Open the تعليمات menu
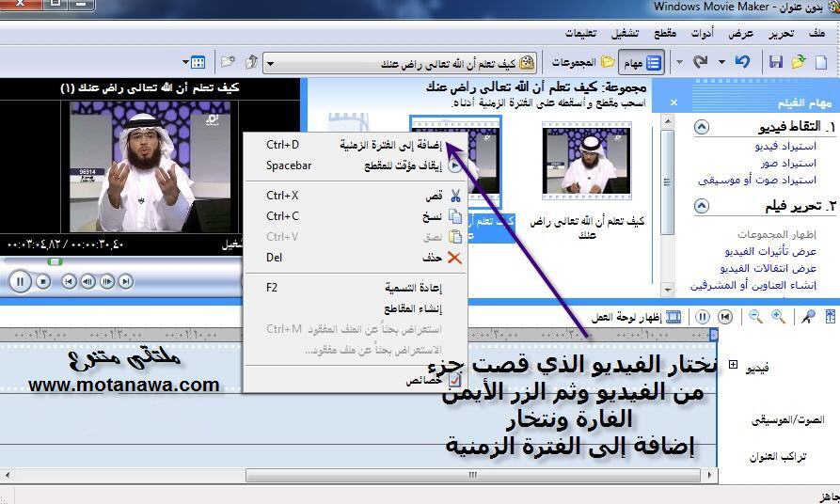 click(580, 34)
